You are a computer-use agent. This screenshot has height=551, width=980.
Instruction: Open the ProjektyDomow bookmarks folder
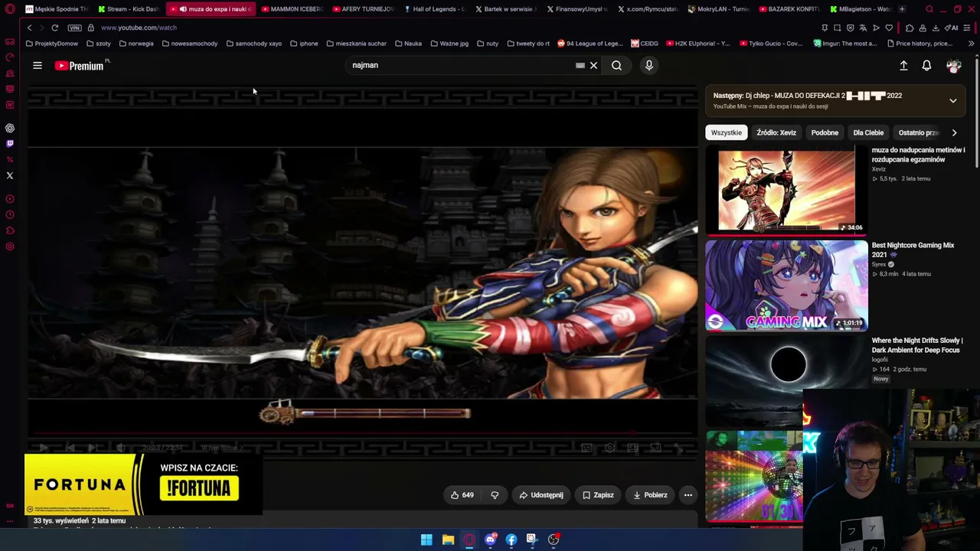(x=52, y=44)
